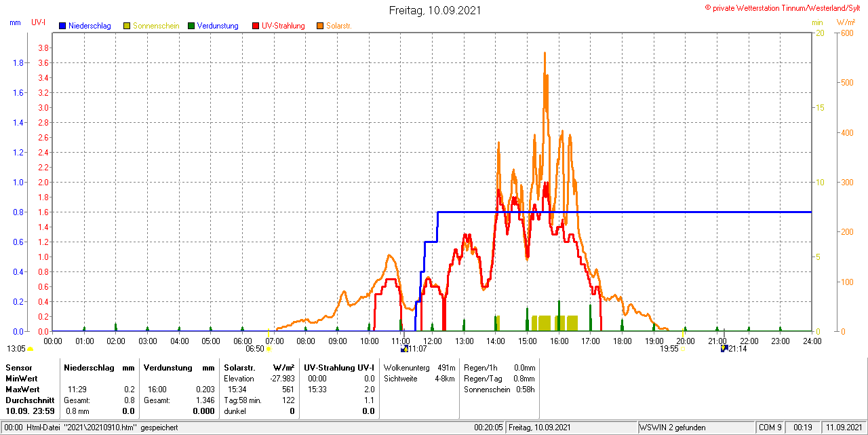Click the Sonnenschein 0:58h entry
The height and width of the screenshot is (435, 868).
tap(500, 390)
